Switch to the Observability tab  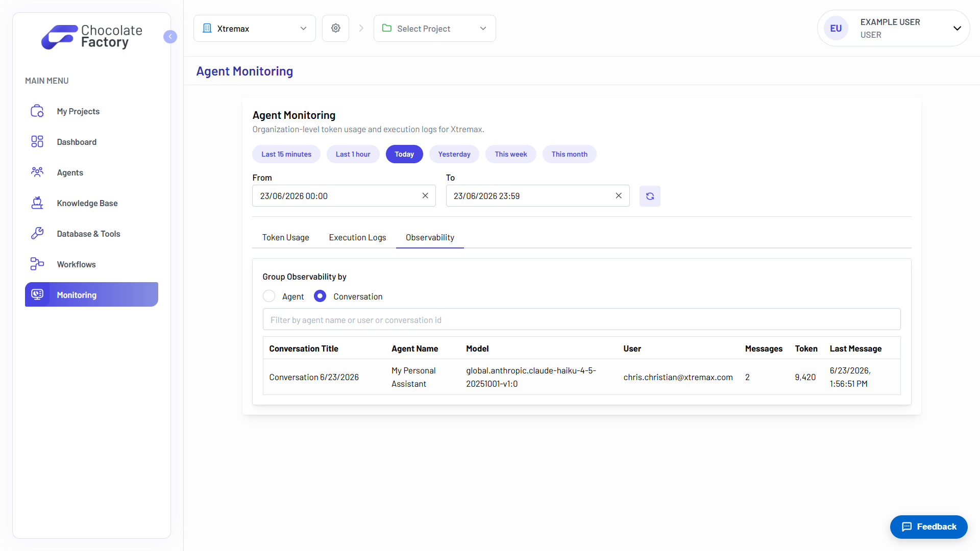(430, 237)
